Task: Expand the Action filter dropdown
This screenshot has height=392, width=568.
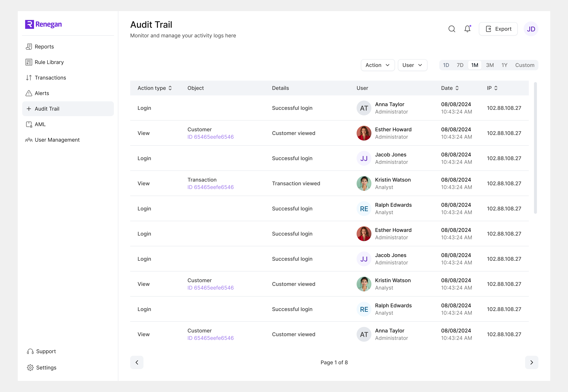Action: point(378,65)
